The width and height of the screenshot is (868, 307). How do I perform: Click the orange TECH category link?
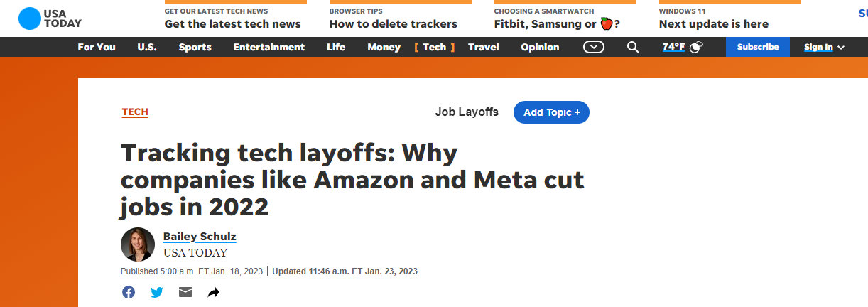click(135, 112)
